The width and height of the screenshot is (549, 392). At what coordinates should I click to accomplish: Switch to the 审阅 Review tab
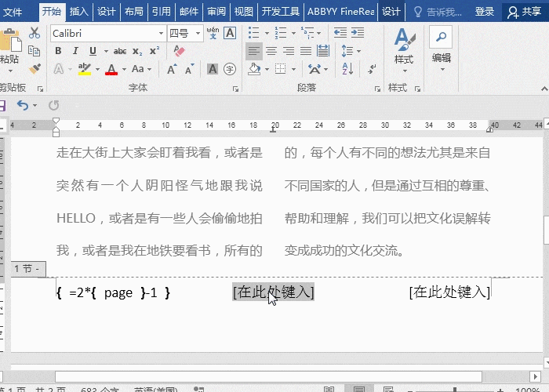216,12
